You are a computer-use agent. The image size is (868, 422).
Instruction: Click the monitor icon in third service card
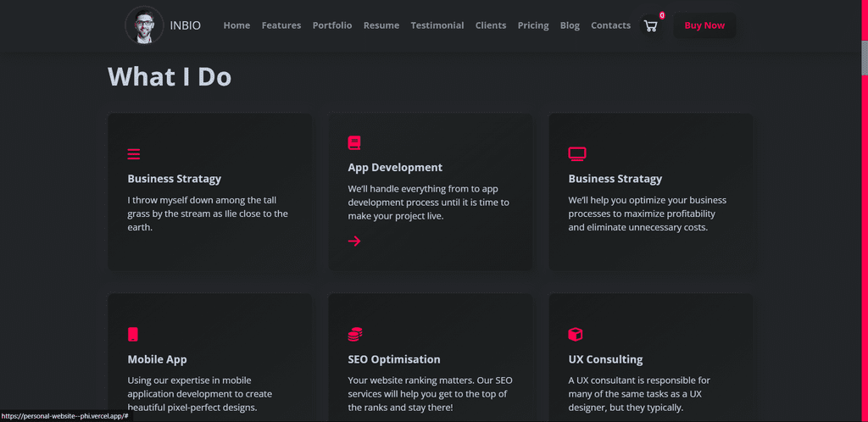pos(576,154)
